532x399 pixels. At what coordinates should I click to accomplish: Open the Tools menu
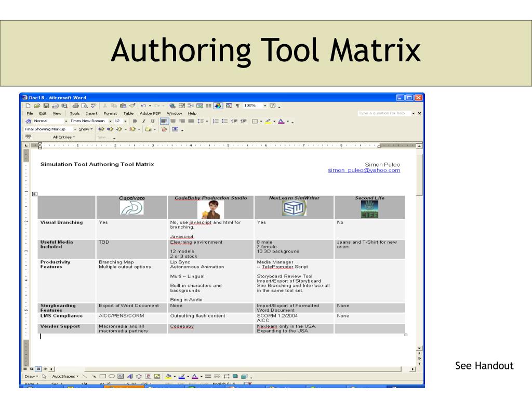tap(75, 114)
